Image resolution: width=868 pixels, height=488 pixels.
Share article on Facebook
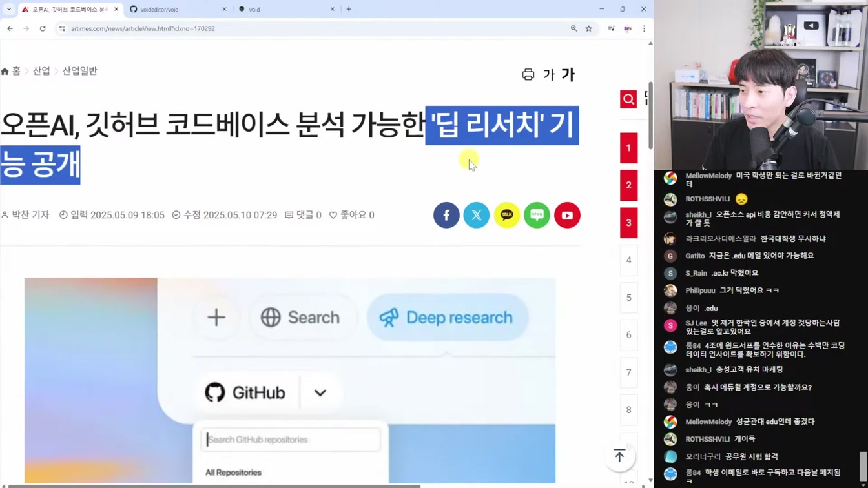[x=446, y=215]
